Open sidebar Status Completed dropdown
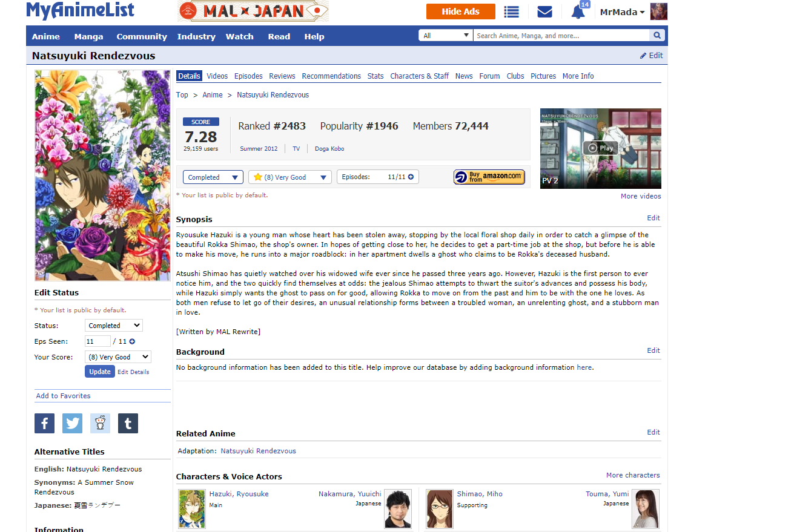The height and width of the screenshot is (532, 794). pos(114,326)
